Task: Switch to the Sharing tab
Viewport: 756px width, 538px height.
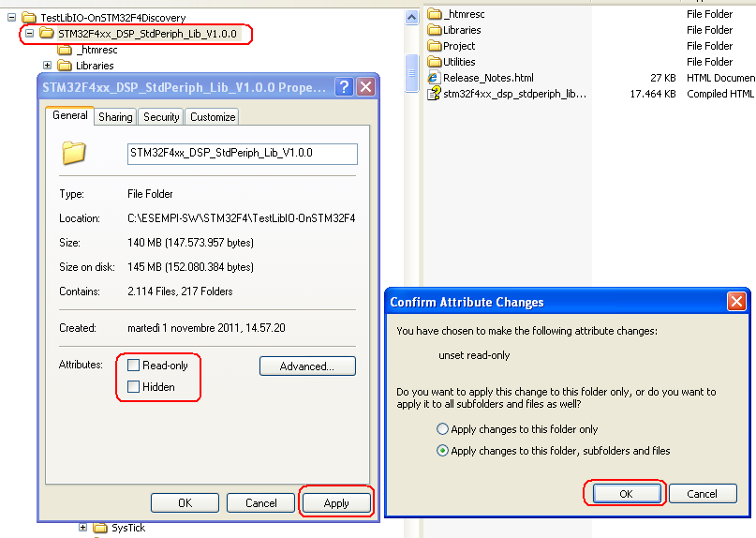Action: coord(115,117)
